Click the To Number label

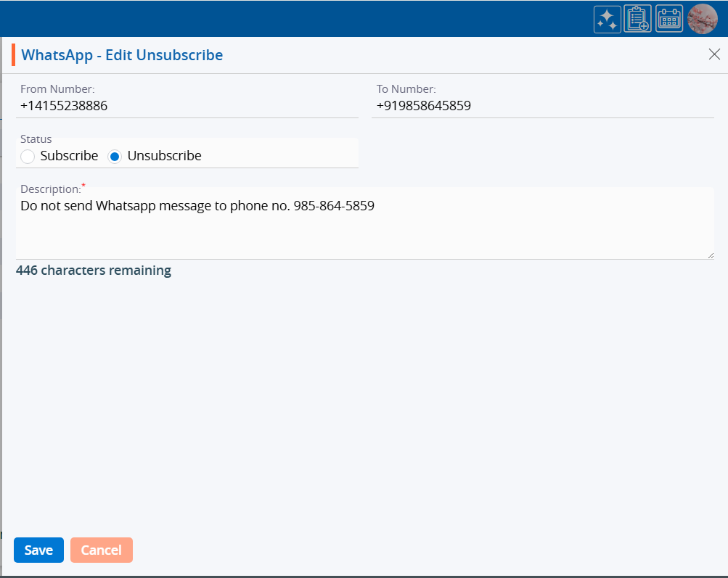pyautogui.click(x=406, y=89)
